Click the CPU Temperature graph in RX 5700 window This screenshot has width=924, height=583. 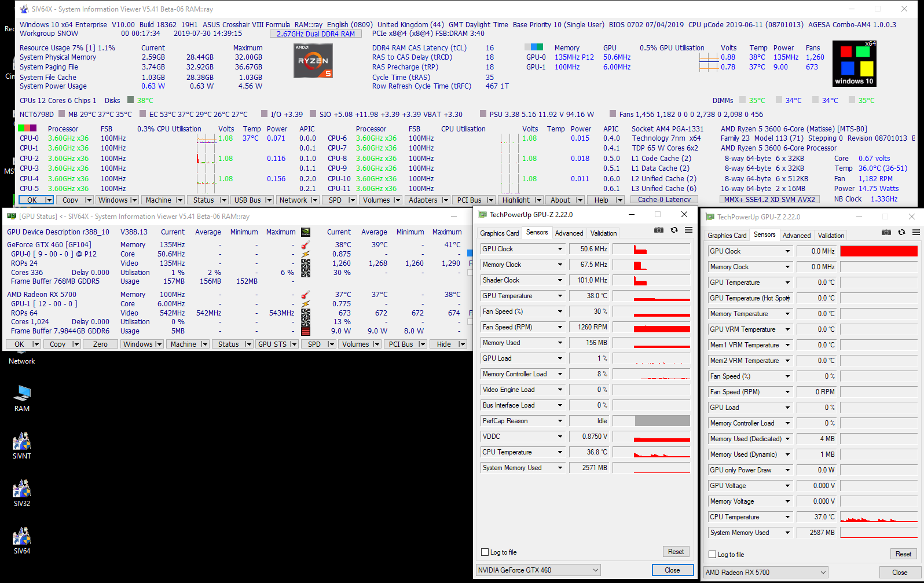[878, 517]
